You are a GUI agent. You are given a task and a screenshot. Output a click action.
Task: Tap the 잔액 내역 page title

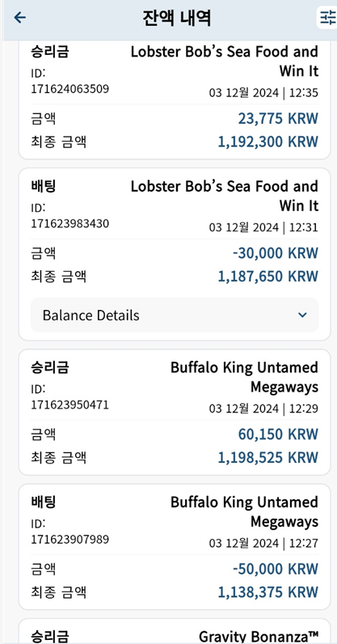[x=176, y=18]
